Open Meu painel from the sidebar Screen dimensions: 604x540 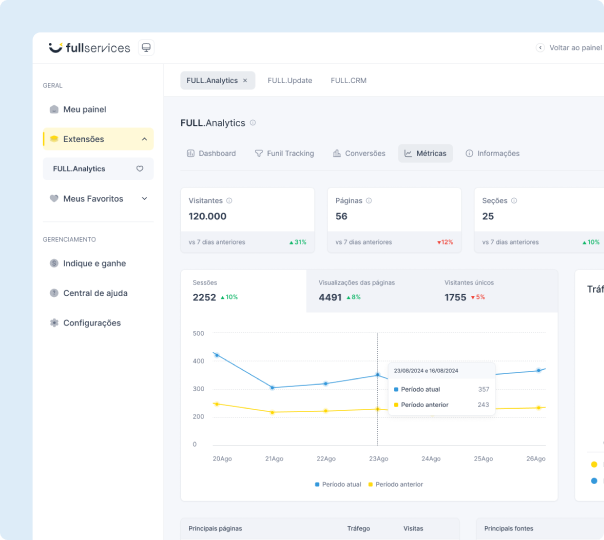tap(84, 109)
